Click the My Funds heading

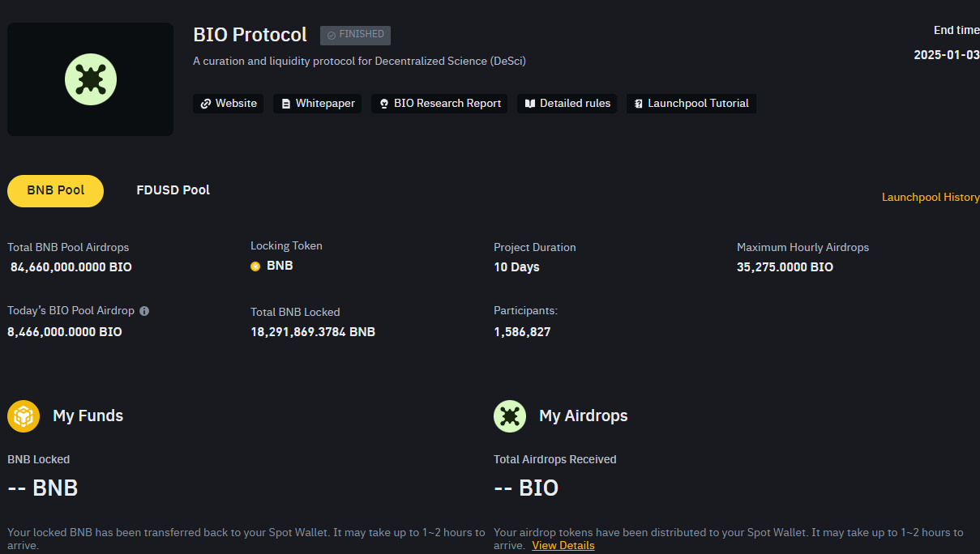point(88,416)
